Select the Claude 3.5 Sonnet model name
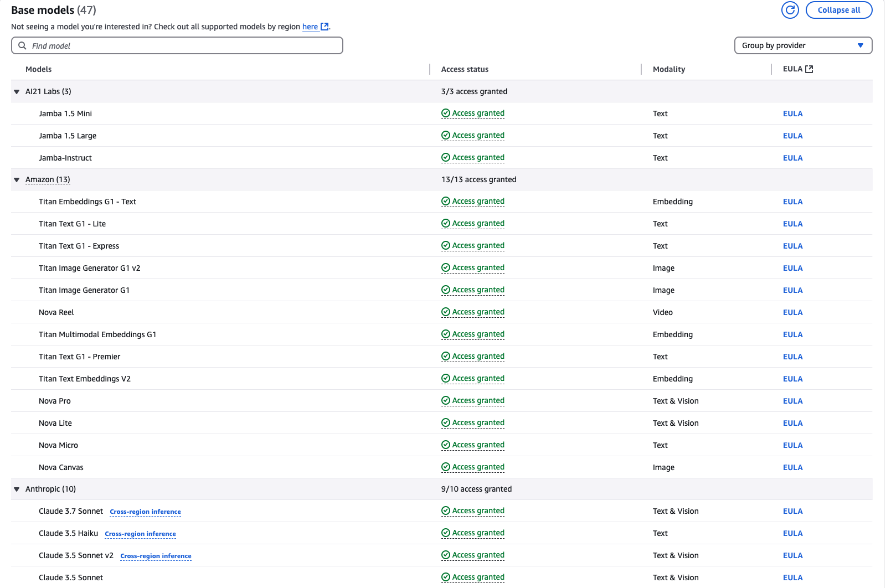This screenshot has width=891, height=588. 71,577
